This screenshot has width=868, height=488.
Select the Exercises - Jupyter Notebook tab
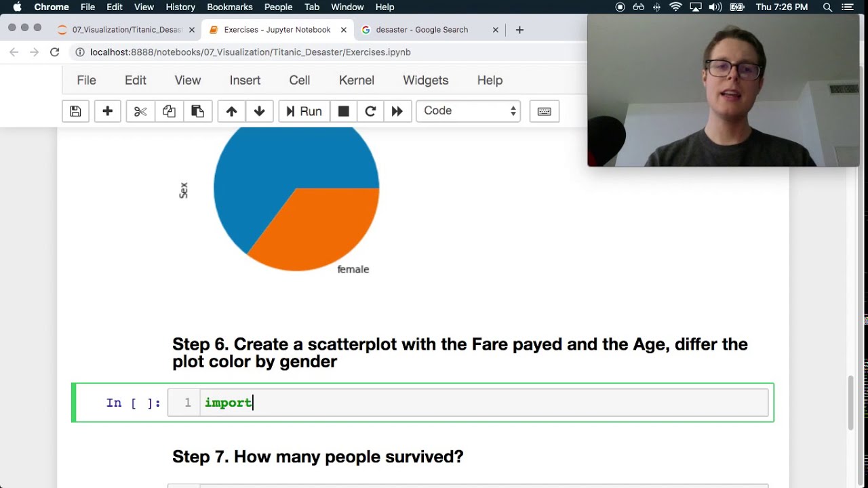tap(277, 30)
